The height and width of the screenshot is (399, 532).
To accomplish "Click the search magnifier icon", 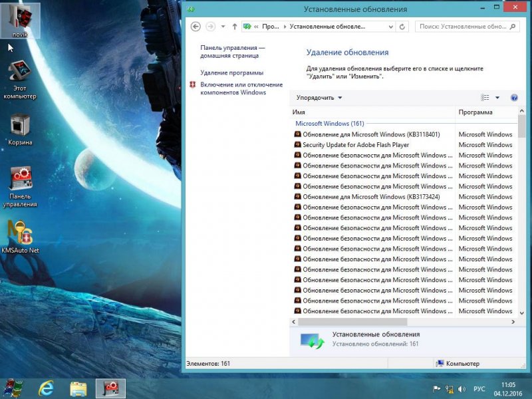I will (x=513, y=27).
